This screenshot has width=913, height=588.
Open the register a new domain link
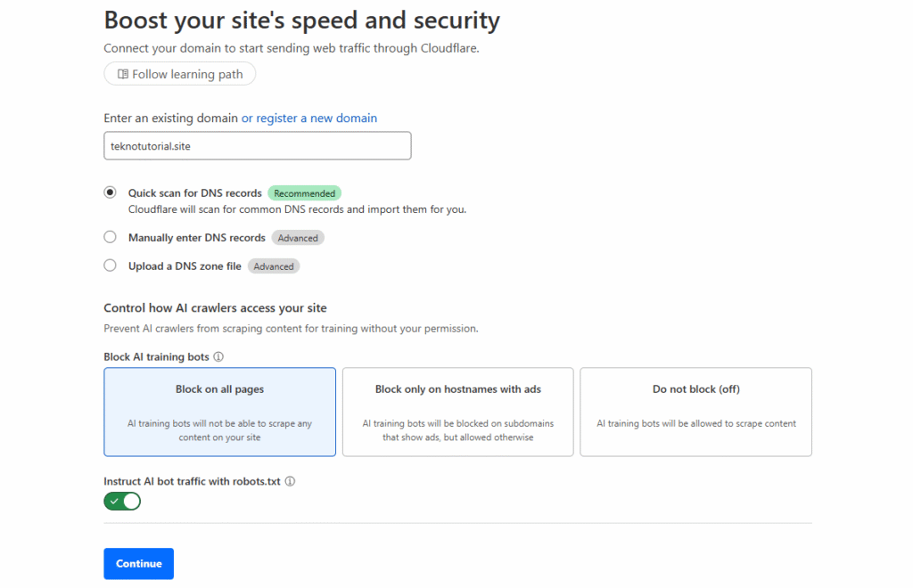pyautogui.click(x=309, y=118)
